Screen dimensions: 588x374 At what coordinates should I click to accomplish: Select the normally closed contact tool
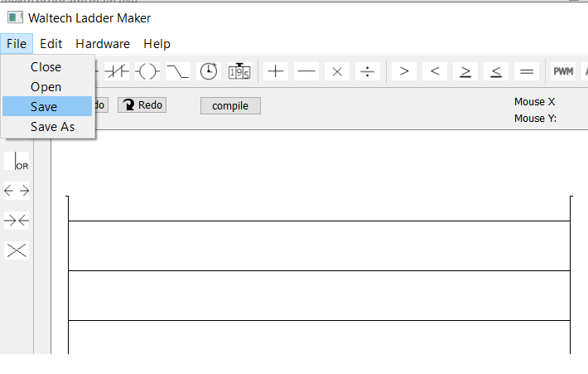point(117,71)
